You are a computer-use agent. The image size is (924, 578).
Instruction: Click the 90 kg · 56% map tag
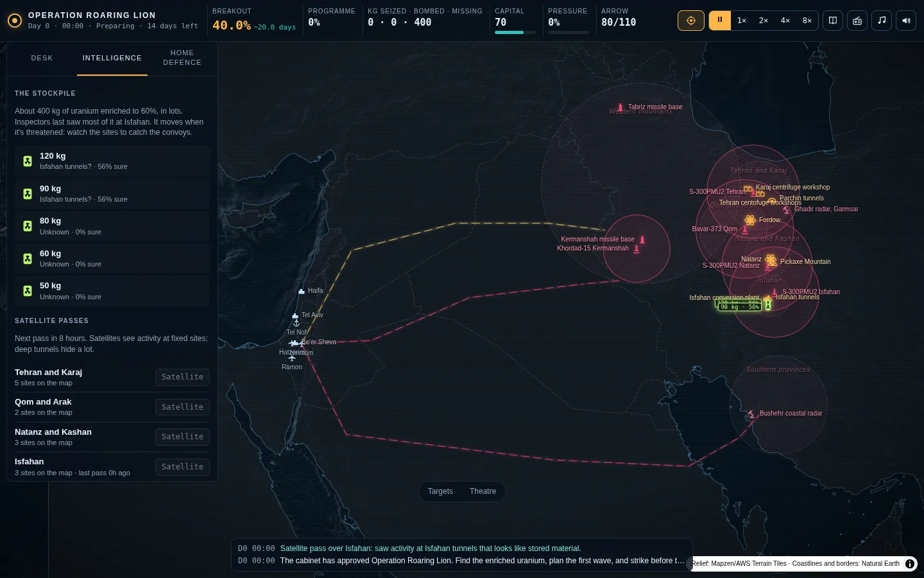[739, 307]
